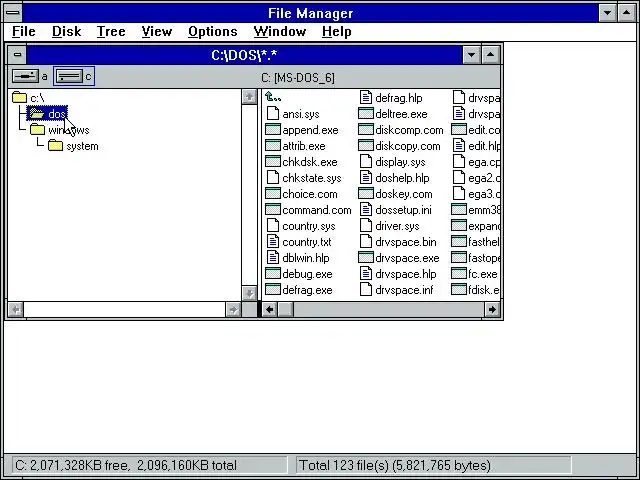Select defrag.exe program icon
This screenshot has width=640, height=480.
[x=273, y=289]
